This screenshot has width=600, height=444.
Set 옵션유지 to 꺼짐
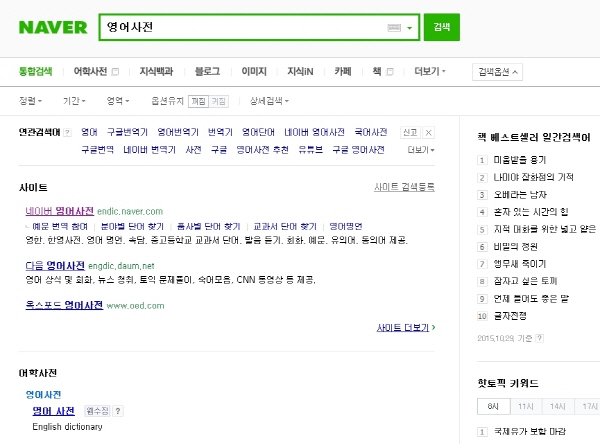[198, 101]
